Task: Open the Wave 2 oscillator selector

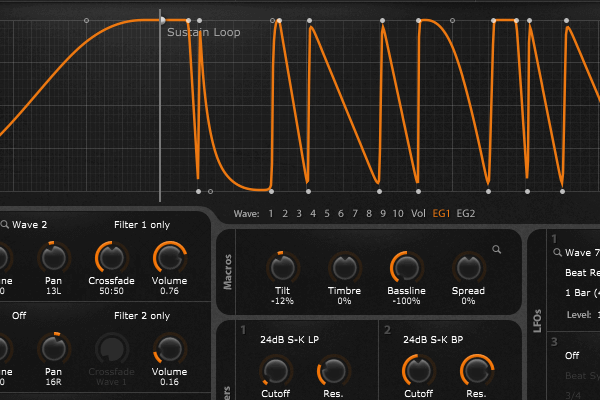Action: pos(29,225)
